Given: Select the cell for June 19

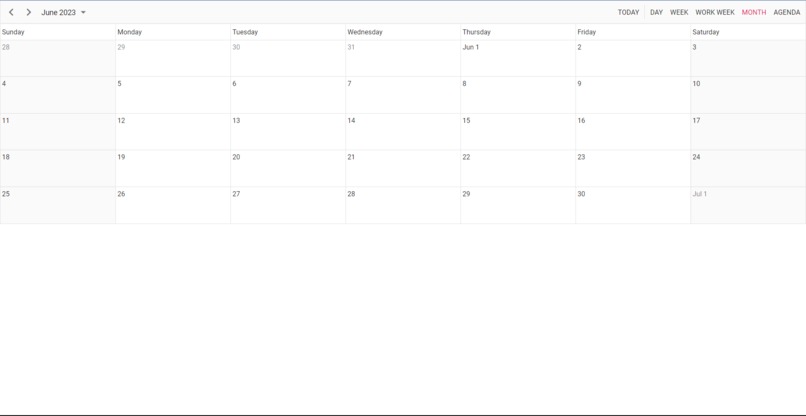Looking at the screenshot, I should click(x=173, y=169).
